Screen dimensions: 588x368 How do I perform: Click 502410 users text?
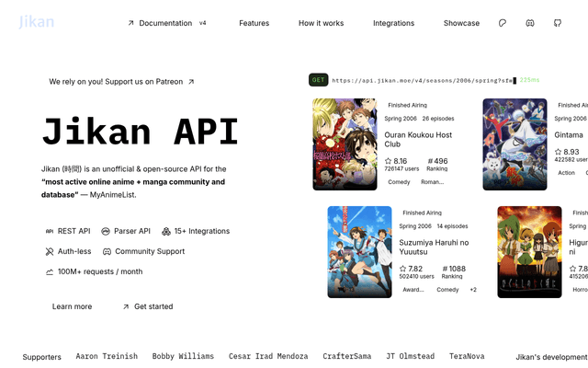click(x=416, y=277)
